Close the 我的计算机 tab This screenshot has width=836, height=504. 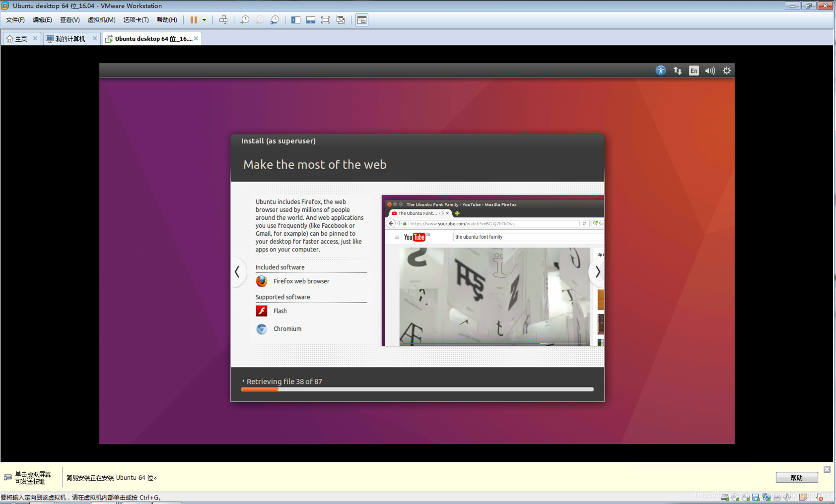[95, 38]
